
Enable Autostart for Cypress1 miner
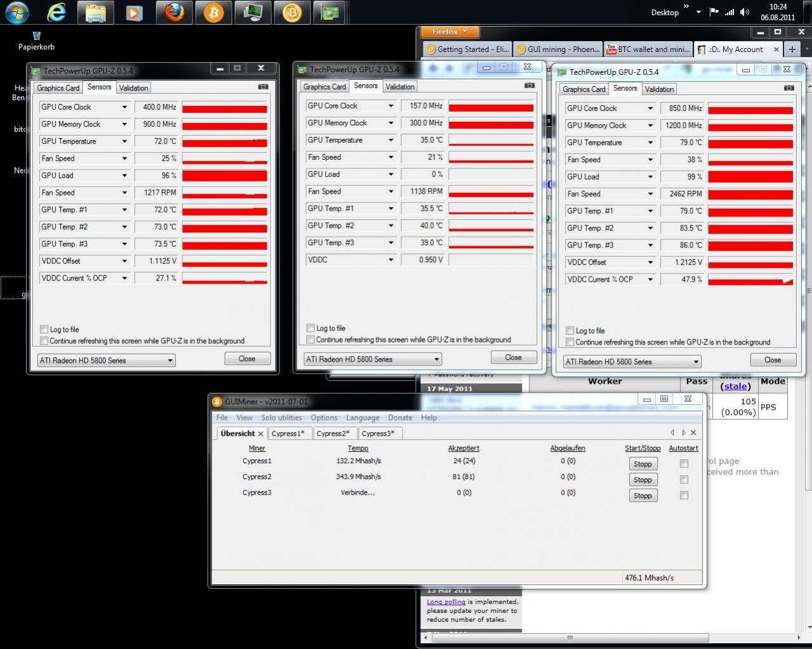pos(684,464)
